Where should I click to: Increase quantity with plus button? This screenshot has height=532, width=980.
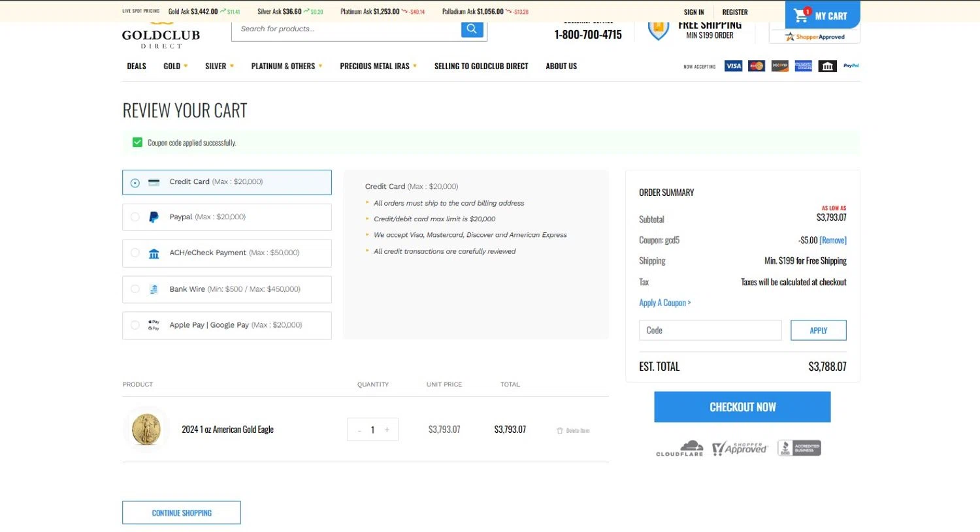pyautogui.click(x=387, y=430)
